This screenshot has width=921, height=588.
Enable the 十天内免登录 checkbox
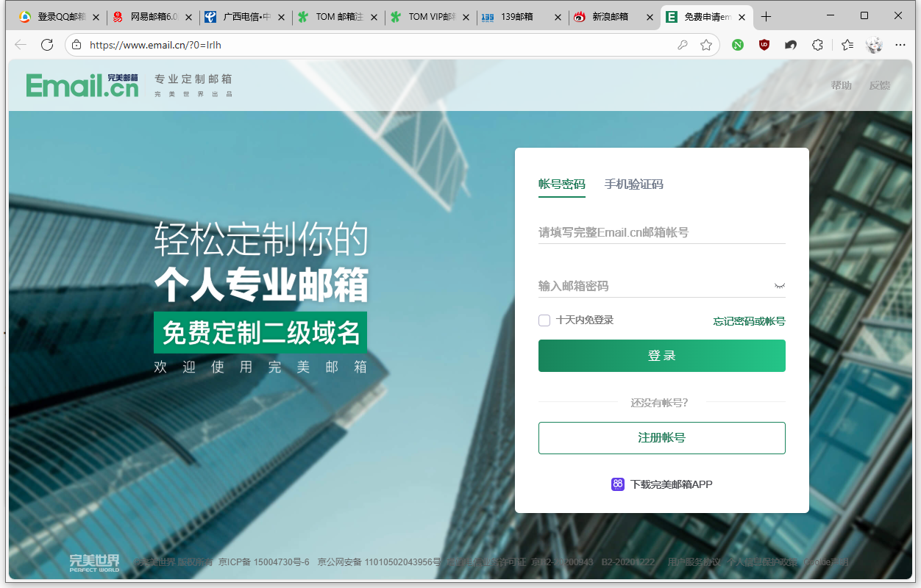click(544, 320)
